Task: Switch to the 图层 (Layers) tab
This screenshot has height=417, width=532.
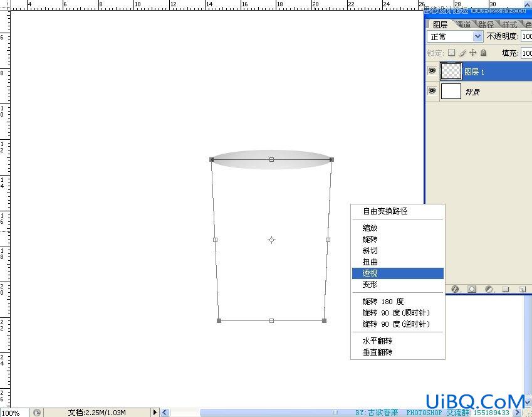Action: click(x=440, y=24)
